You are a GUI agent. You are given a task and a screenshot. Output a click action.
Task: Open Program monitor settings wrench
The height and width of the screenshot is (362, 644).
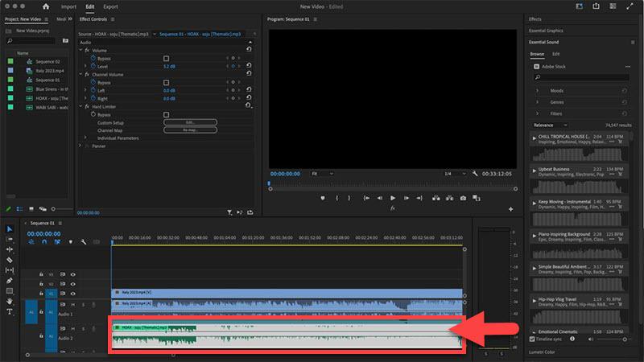[x=475, y=174]
